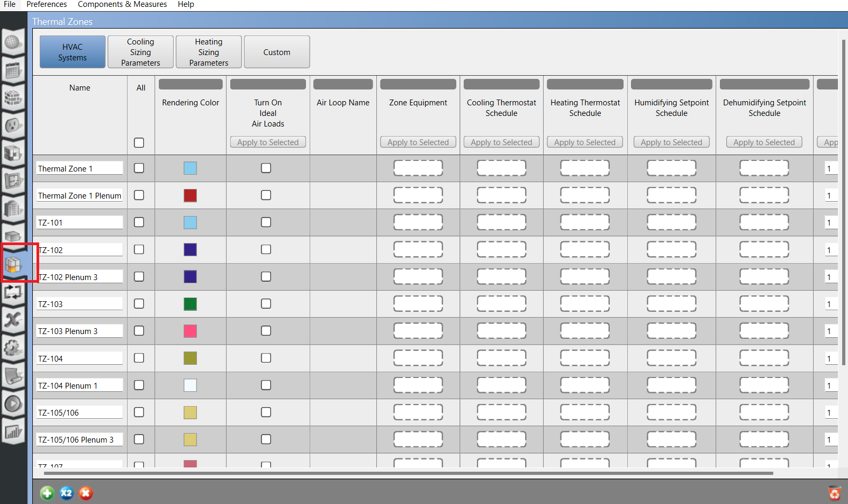Screen dimensions: 848x504
Task: Open the Output Variables tab
Action: tap(13, 320)
